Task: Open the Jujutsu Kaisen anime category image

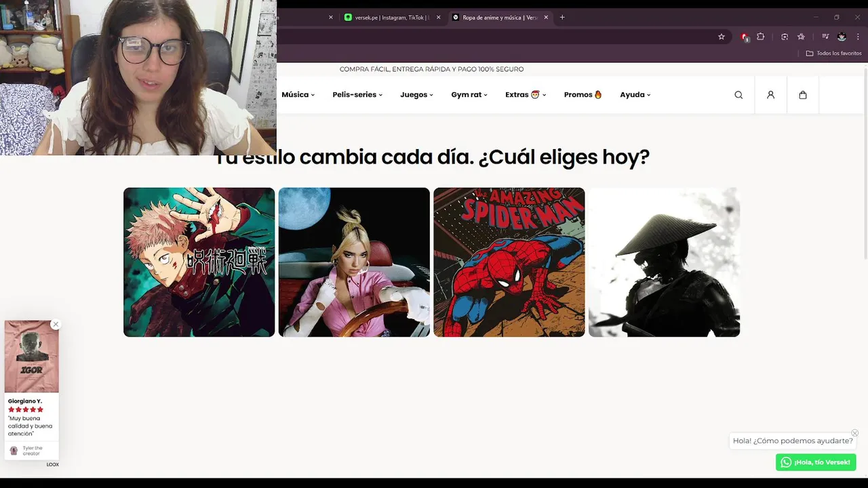Action: point(199,262)
